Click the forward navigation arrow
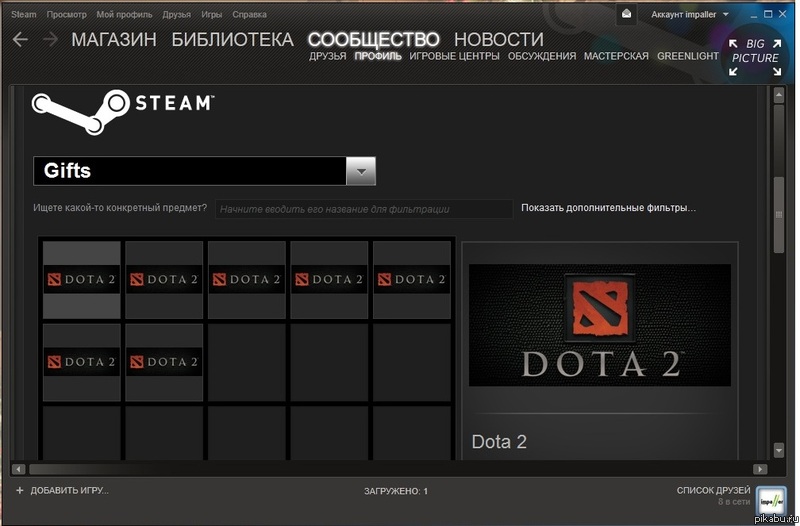800x526 pixels. pyautogui.click(x=50, y=40)
